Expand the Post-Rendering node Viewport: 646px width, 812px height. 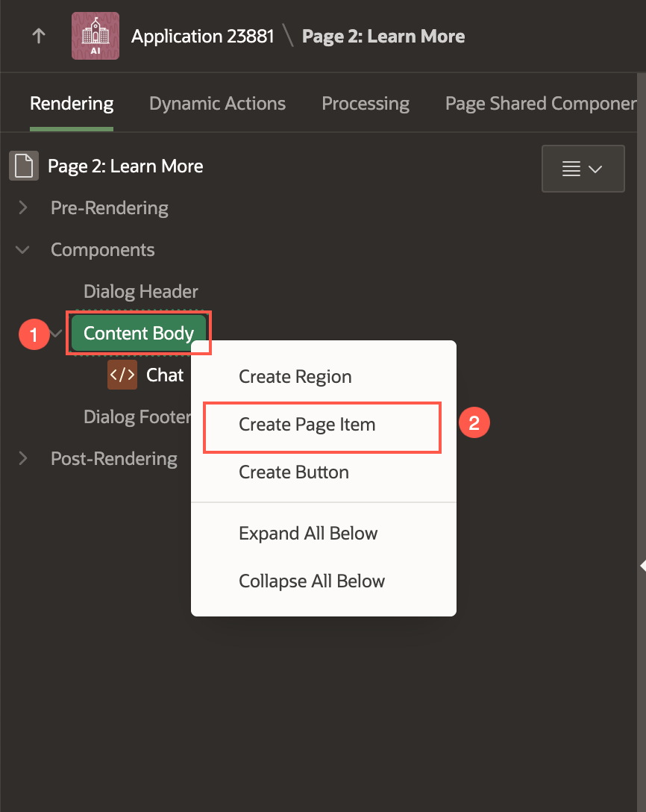pyautogui.click(x=23, y=458)
